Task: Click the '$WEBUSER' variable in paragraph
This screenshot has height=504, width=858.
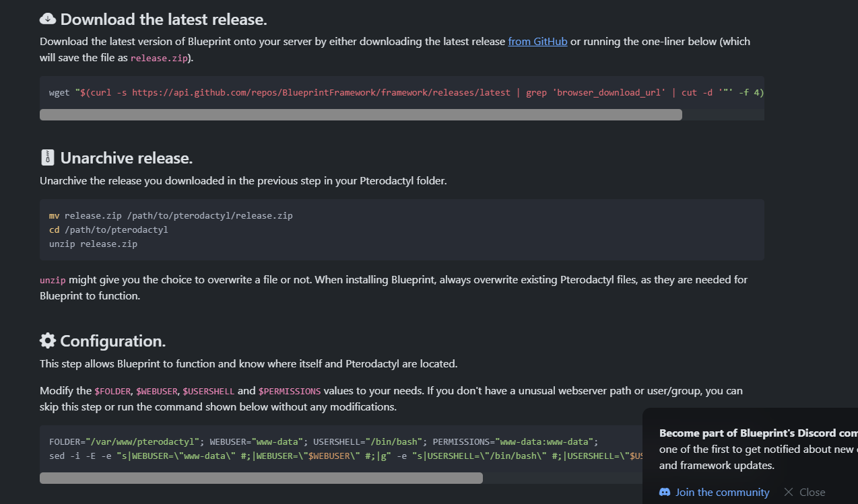Action: (x=156, y=391)
